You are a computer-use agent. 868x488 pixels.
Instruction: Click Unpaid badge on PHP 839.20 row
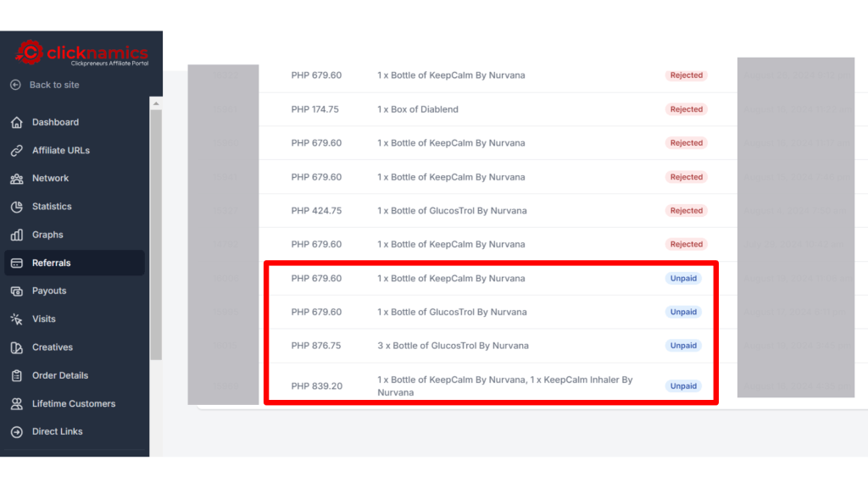683,385
